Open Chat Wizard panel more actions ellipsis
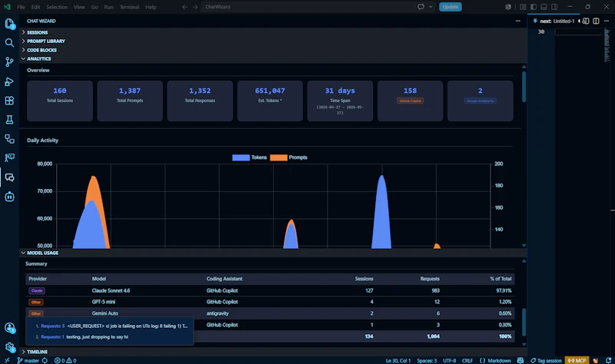Viewport: 615px width, 364px height. tap(517, 21)
